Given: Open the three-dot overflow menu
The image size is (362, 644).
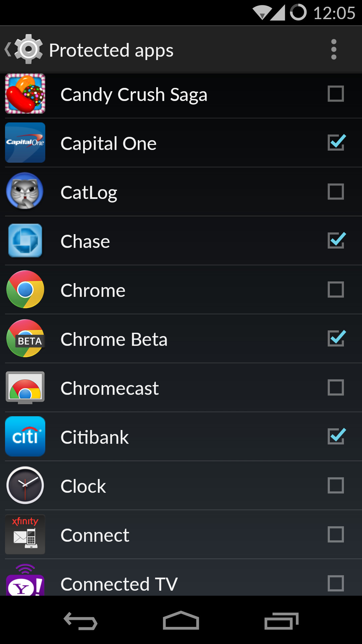Looking at the screenshot, I should pos(334,50).
